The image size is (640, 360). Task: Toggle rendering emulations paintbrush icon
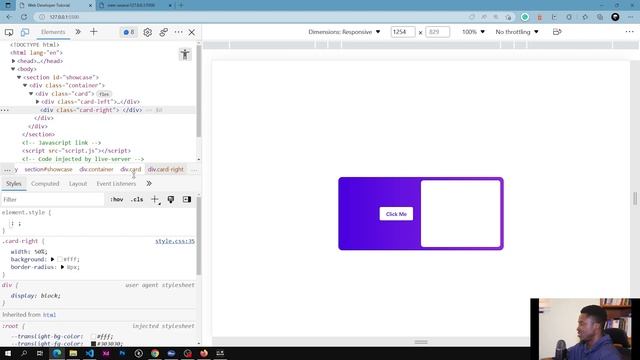171,199
